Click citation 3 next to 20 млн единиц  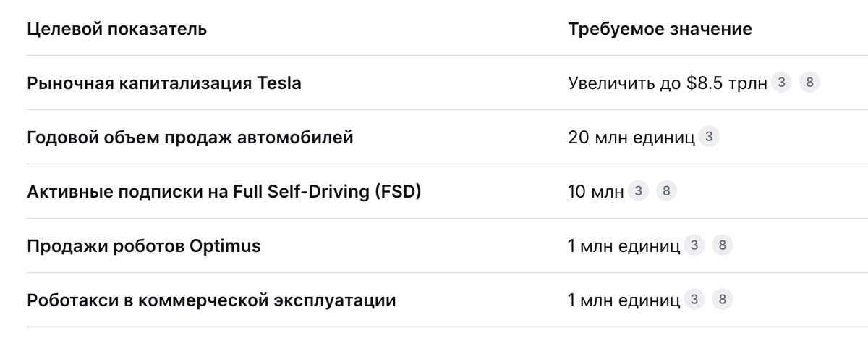point(709,137)
